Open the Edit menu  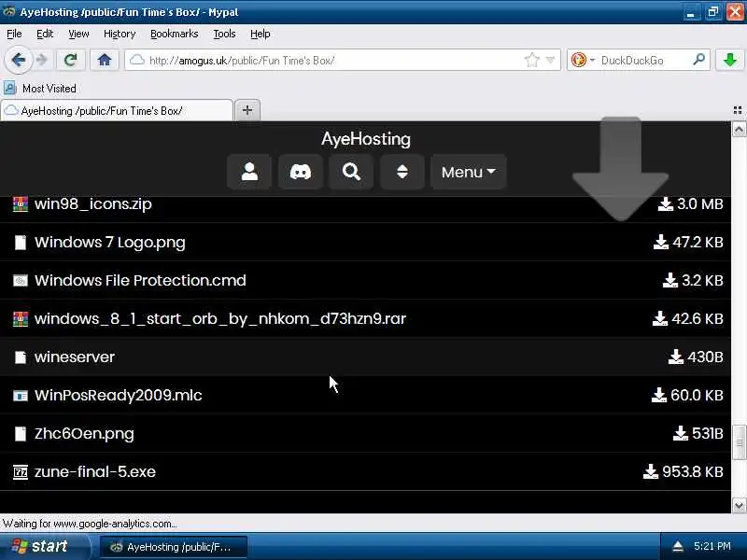[x=45, y=34]
